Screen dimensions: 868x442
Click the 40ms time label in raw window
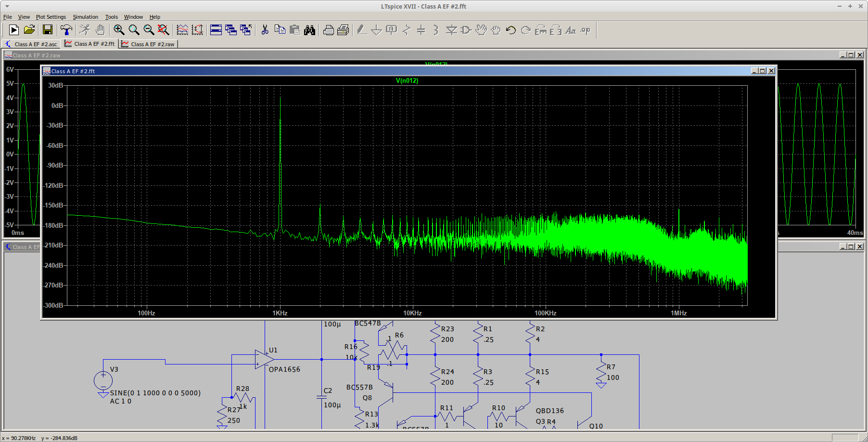855,233
